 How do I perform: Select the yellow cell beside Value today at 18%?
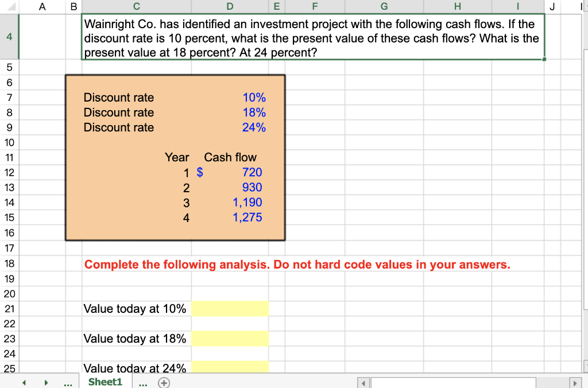pos(230,339)
